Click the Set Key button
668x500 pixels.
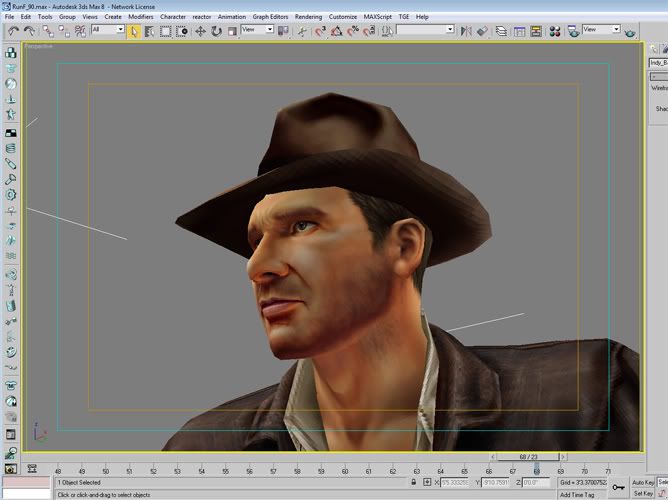tap(643, 493)
